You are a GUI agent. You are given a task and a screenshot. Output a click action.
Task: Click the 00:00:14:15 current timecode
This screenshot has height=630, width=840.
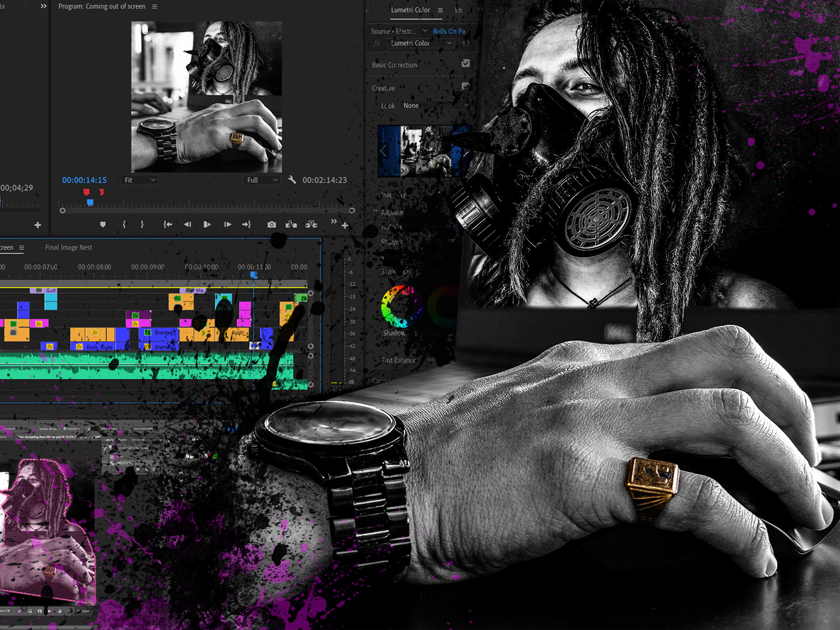84,180
